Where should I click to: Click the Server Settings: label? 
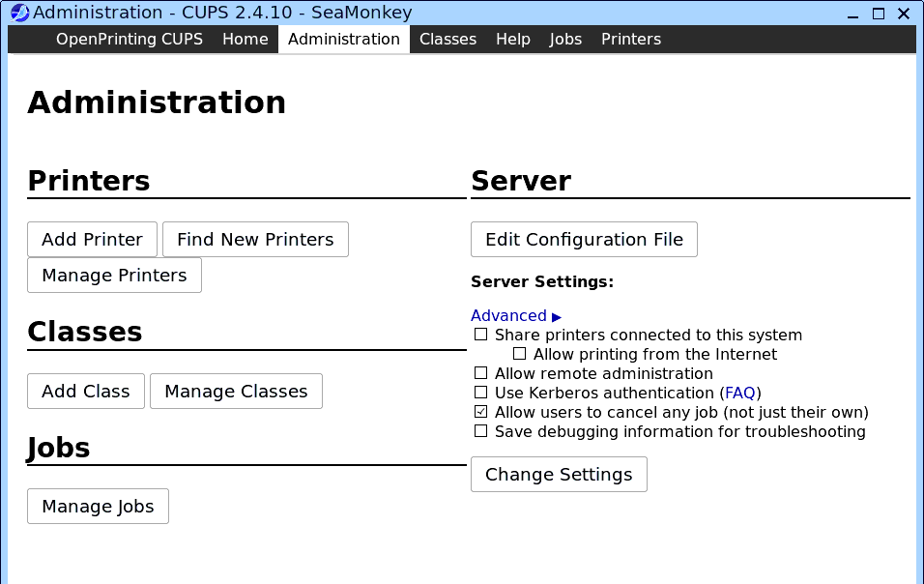point(542,281)
